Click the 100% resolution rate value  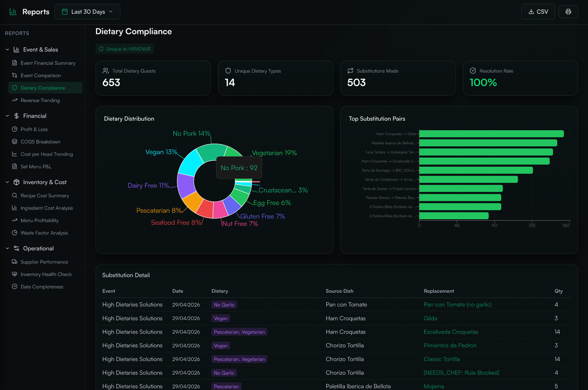pyautogui.click(x=483, y=83)
